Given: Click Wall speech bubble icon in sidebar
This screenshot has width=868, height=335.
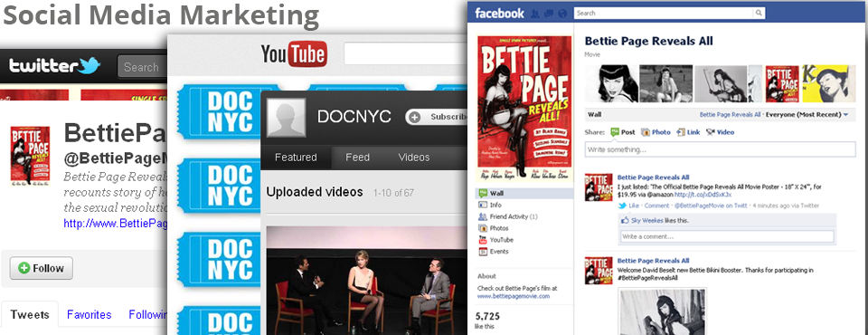Looking at the screenshot, I should [x=482, y=194].
